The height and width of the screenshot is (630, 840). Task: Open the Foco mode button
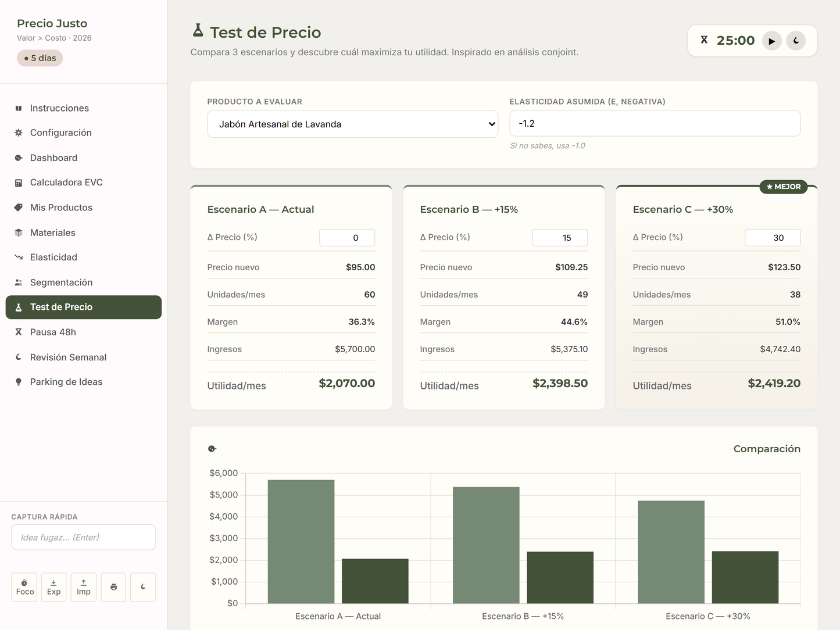(24, 587)
